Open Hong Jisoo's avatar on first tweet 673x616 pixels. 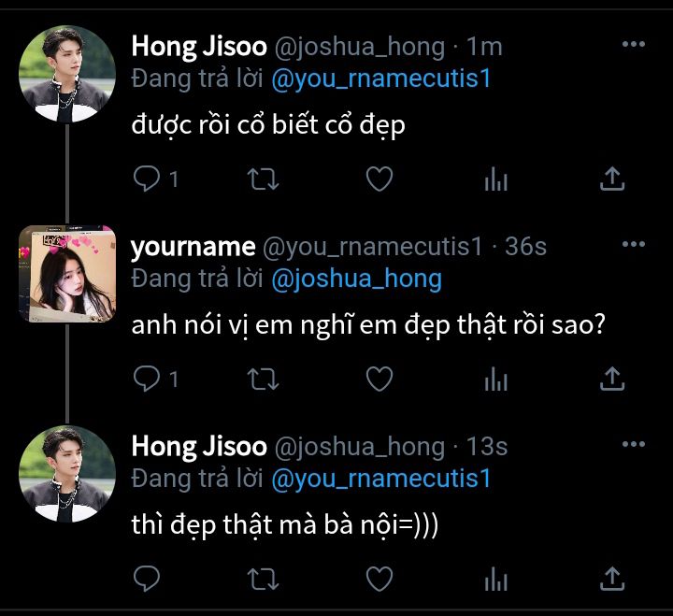point(66,74)
